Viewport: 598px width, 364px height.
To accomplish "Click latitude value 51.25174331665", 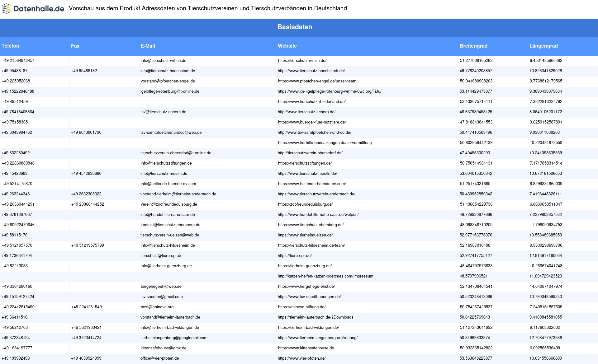I will click(475, 184).
